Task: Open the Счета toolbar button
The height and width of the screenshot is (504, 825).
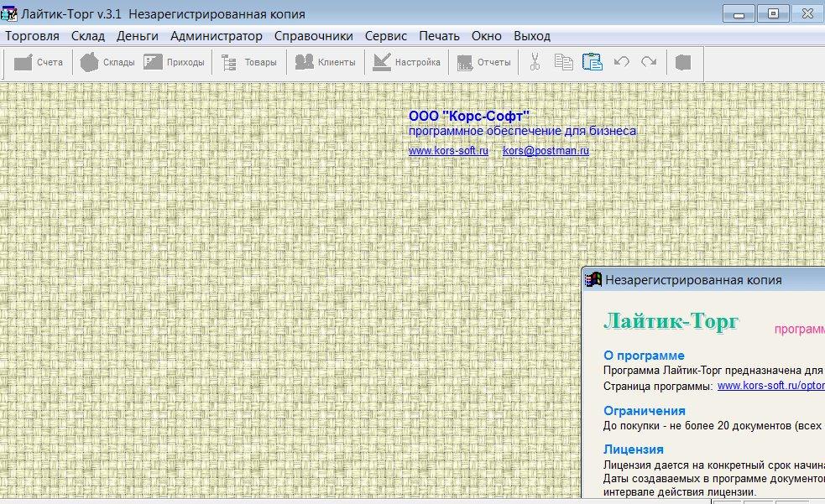Action: point(39,63)
